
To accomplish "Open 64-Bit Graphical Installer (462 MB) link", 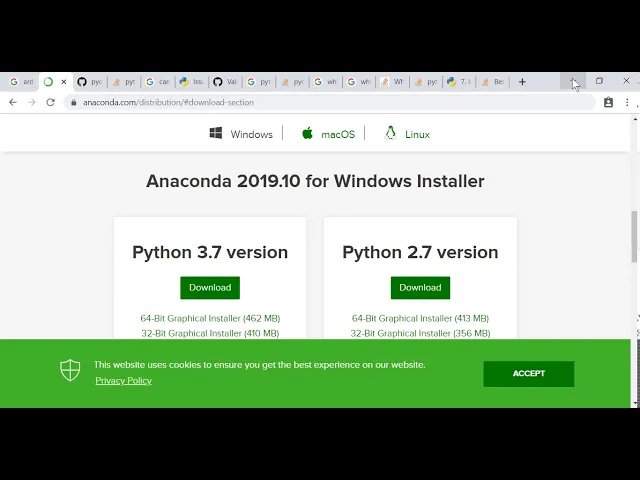I will 210,318.
